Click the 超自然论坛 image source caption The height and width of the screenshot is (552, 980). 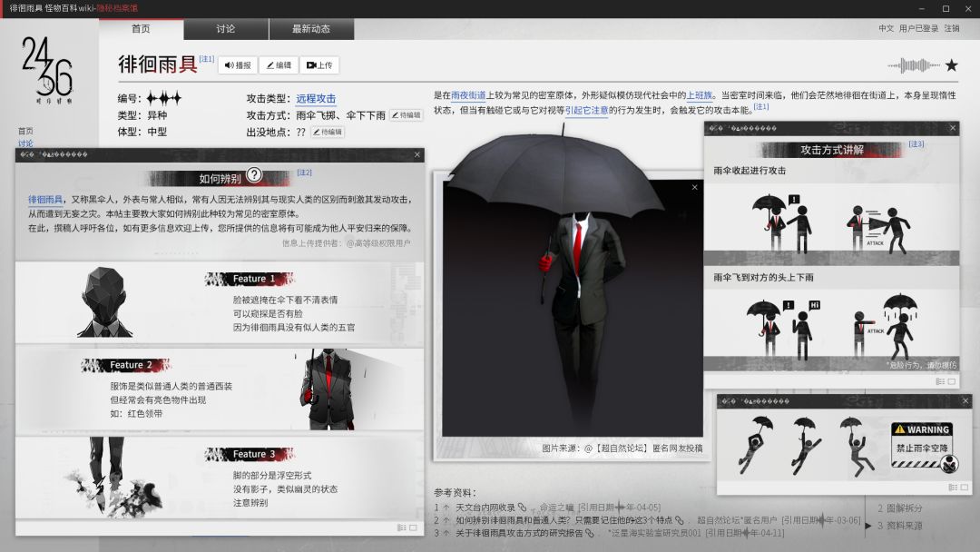pos(622,448)
